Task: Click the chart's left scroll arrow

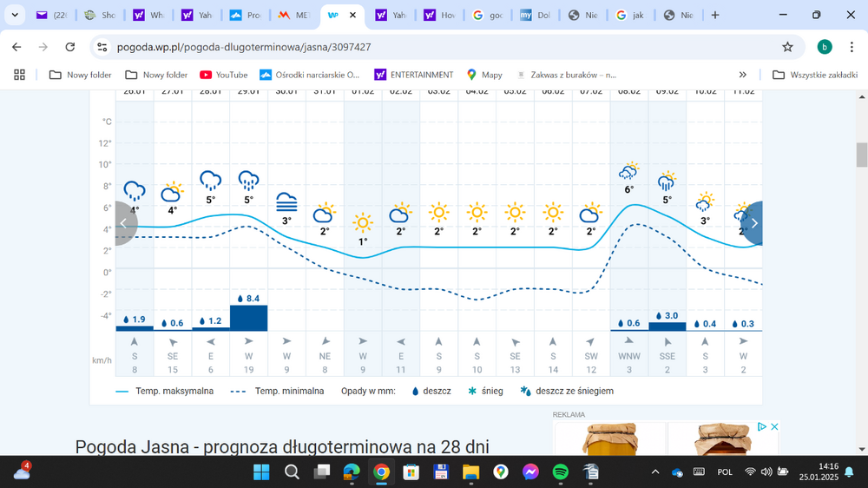Action: [124, 223]
